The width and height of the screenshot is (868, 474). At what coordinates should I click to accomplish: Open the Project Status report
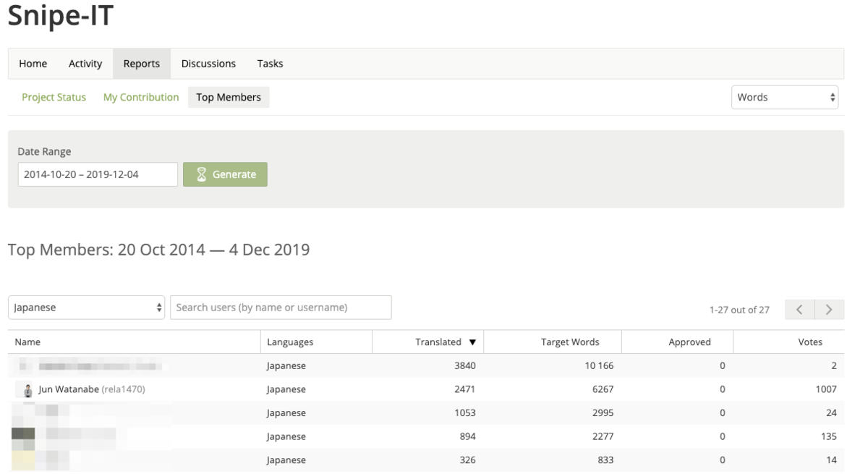click(x=54, y=97)
